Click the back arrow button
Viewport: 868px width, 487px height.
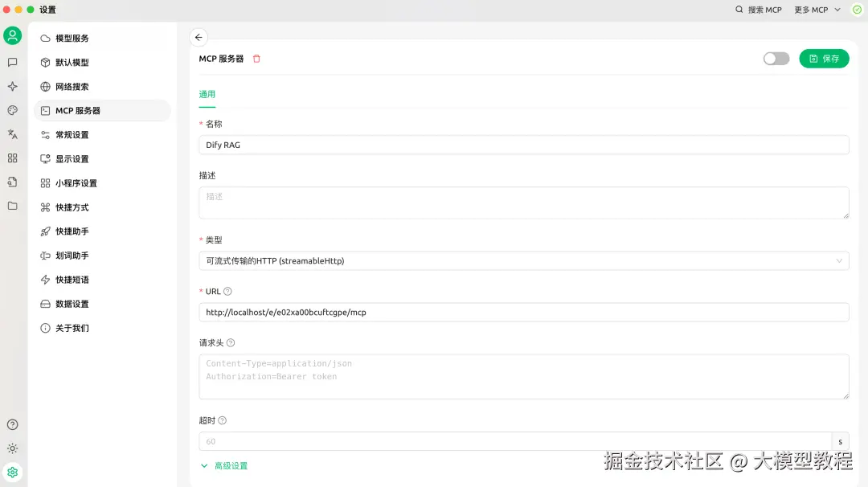pos(199,37)
